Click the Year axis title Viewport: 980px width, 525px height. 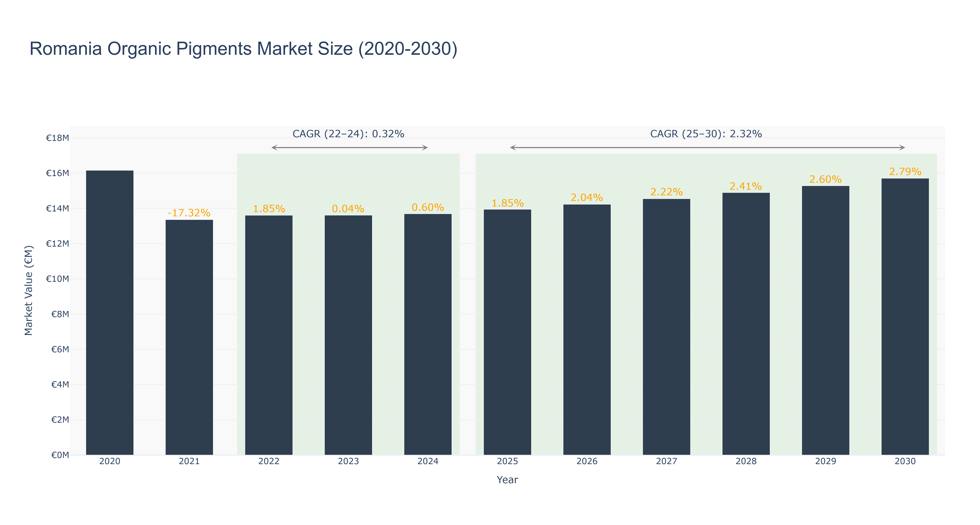point(507,480)
